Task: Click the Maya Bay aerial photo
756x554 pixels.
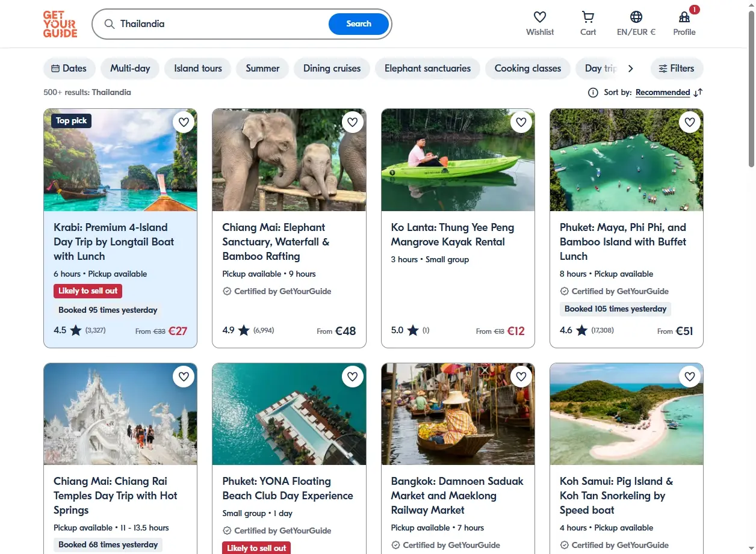Action: tap(627, 160)
